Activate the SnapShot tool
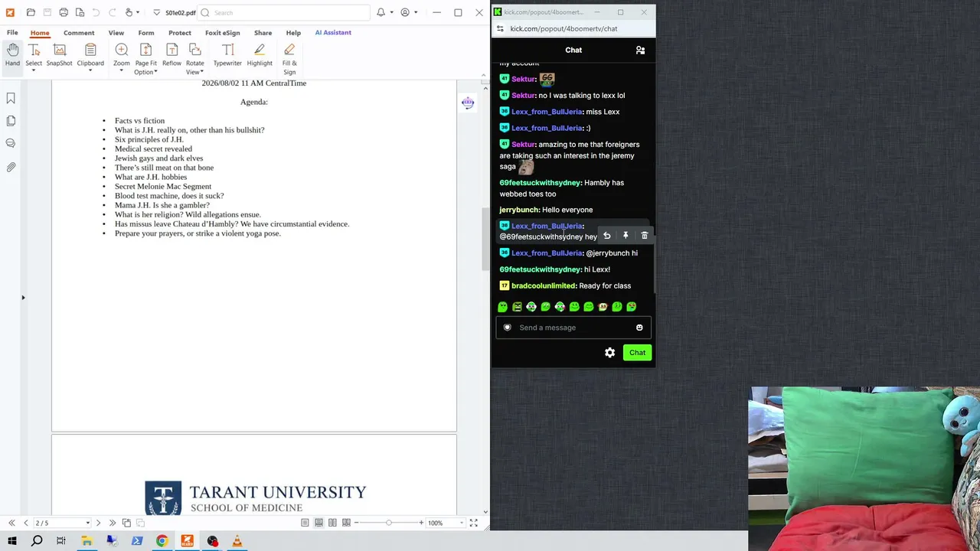The image size is (980, 551). click(59, 55)
